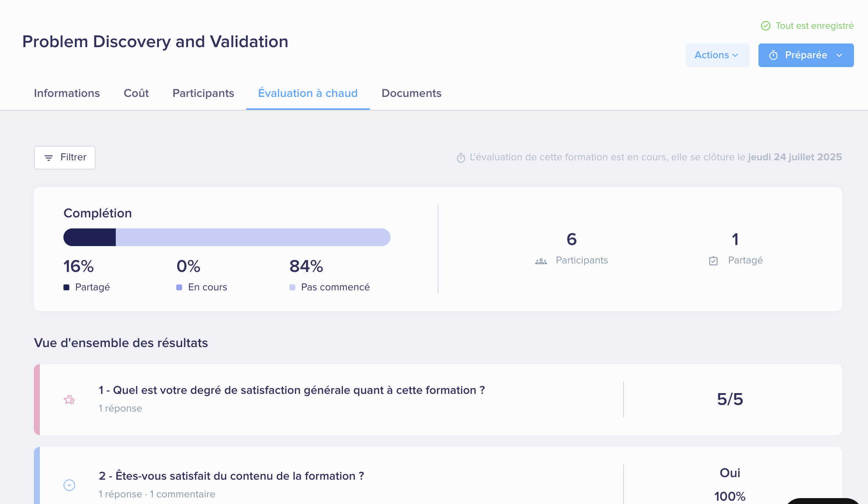
Task: Click the circled dropdown icon for question 2
Action: (x=69, y=485)
